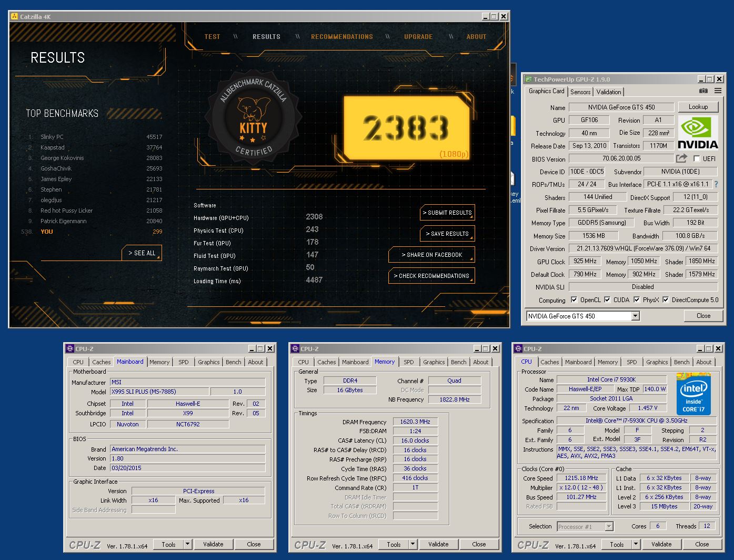This screenshot has height=560, width=734.
Task: Toggle the PhysX checkbox
Action: [x=637, y=300]
